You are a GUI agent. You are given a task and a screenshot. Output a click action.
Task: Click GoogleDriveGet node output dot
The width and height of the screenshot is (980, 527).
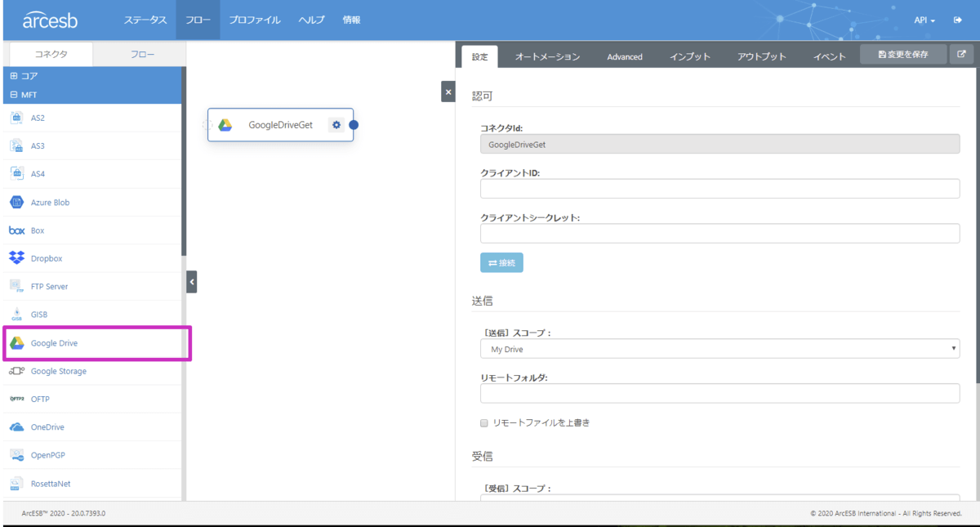tap(354, 125)
